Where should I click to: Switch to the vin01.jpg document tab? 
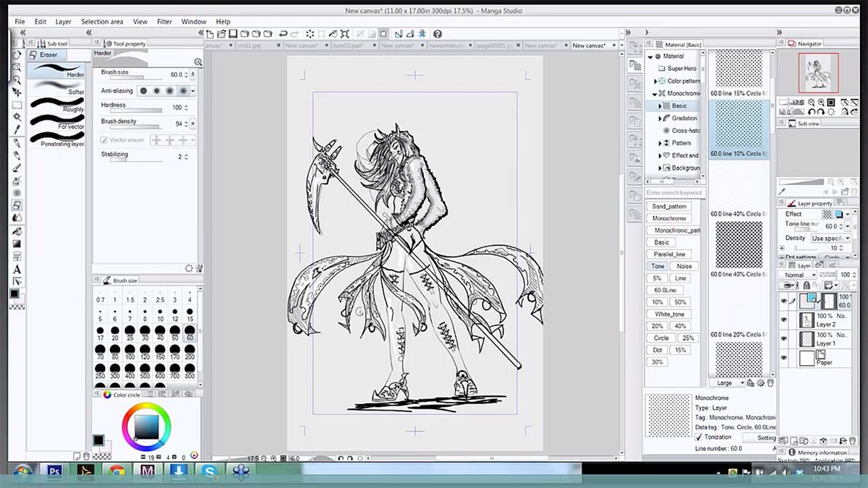(250, 46)
